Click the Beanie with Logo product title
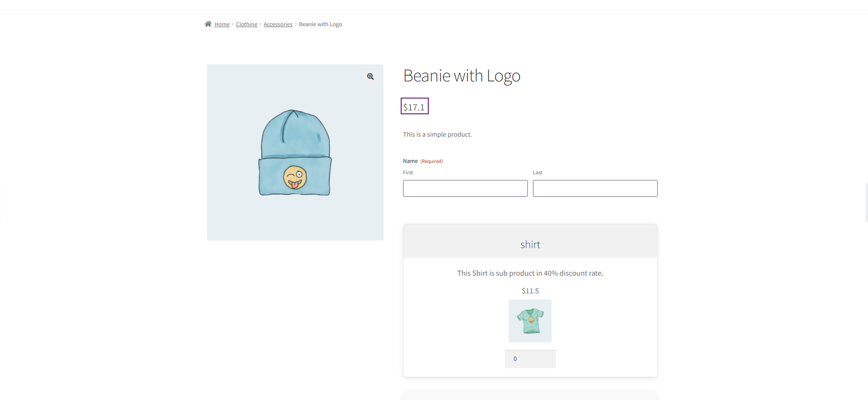The image size is (868, 400). pyautogui.click(x=462, y=76)
